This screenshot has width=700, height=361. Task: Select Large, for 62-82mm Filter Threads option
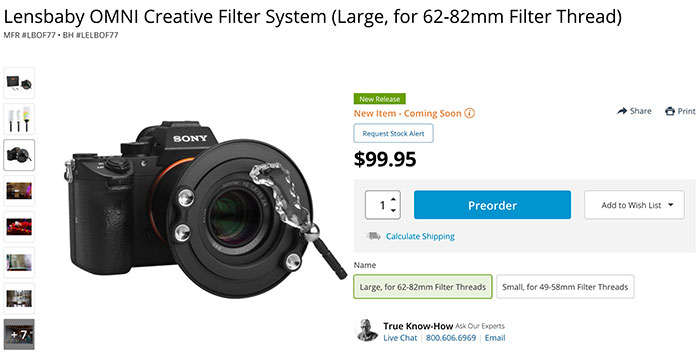[423, 287]
